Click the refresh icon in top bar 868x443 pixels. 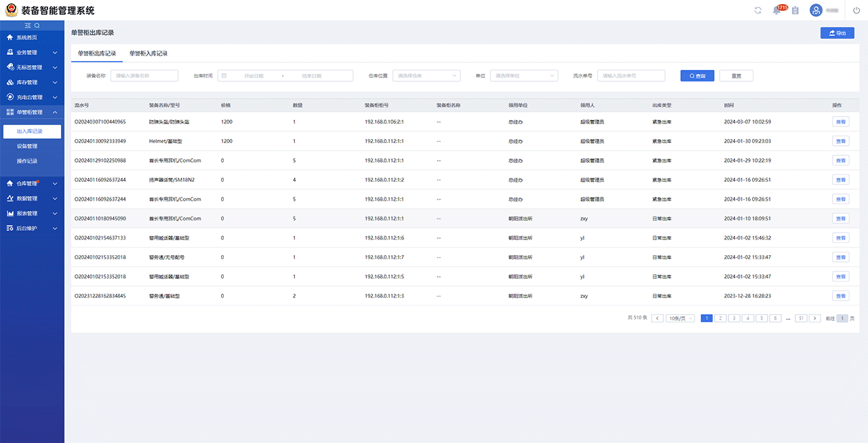758,10
